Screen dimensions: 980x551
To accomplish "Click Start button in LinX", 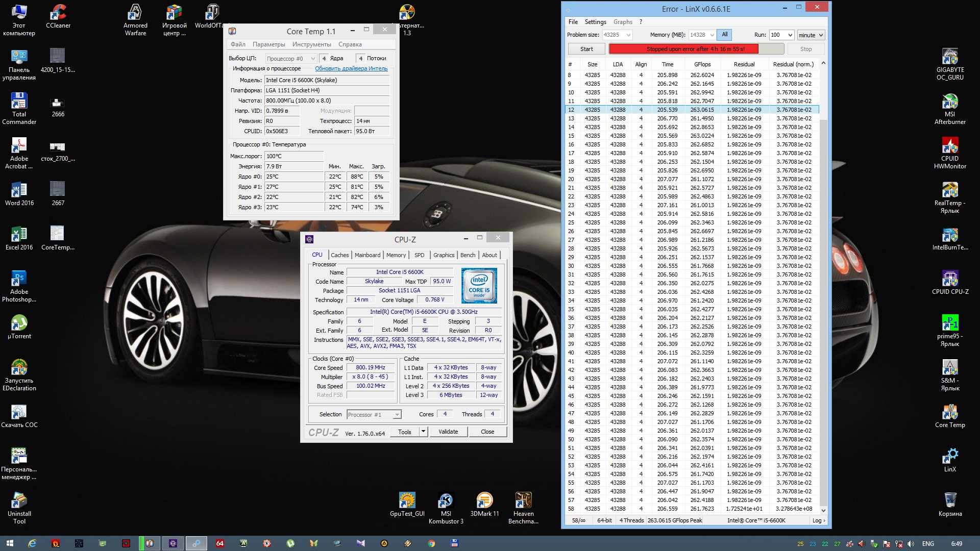I will tap(586, 49).
